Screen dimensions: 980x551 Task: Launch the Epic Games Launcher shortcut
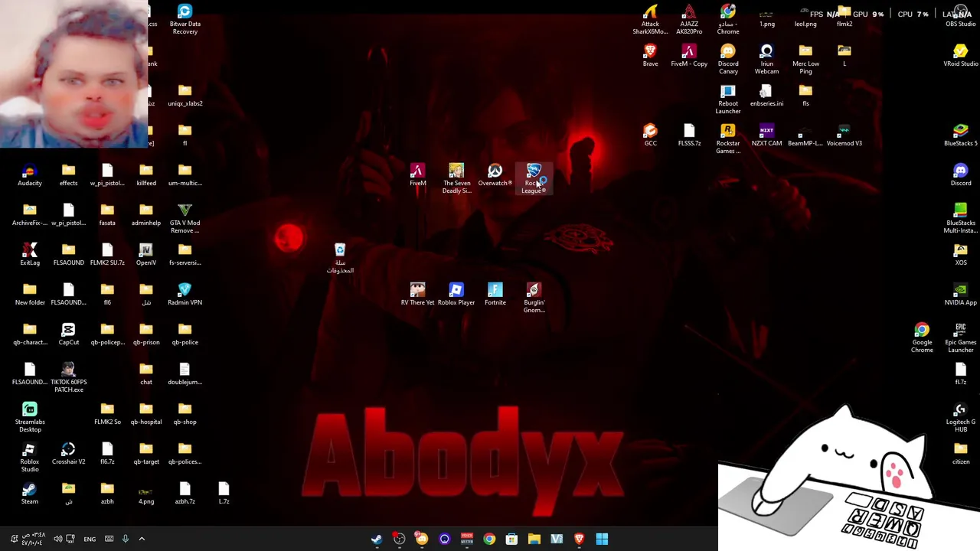coord(961,337)
